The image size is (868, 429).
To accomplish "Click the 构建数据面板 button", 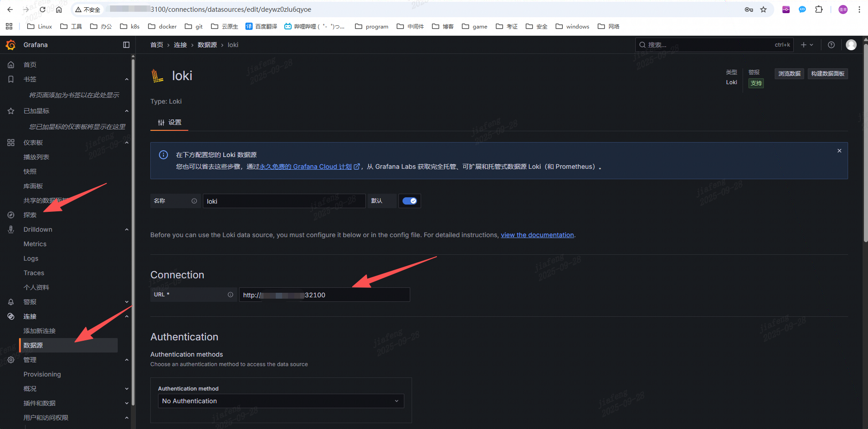I will [828, 74].
